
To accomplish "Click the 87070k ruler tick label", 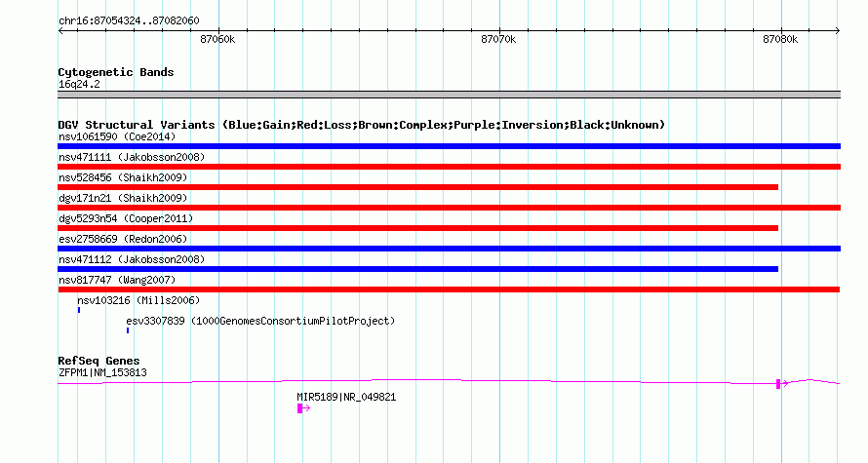I will pos(498,39).
